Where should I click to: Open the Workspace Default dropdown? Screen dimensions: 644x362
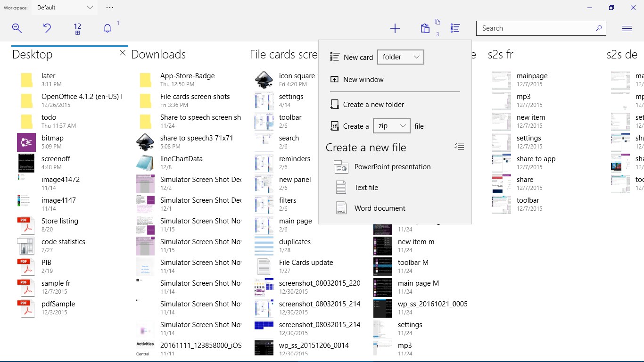click(65, 8)
